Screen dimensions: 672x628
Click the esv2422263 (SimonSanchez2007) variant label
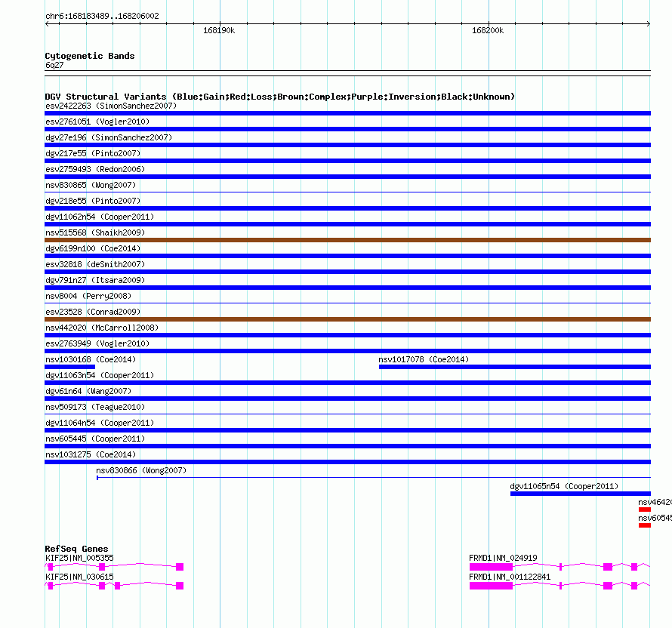[x=111, y=106]
